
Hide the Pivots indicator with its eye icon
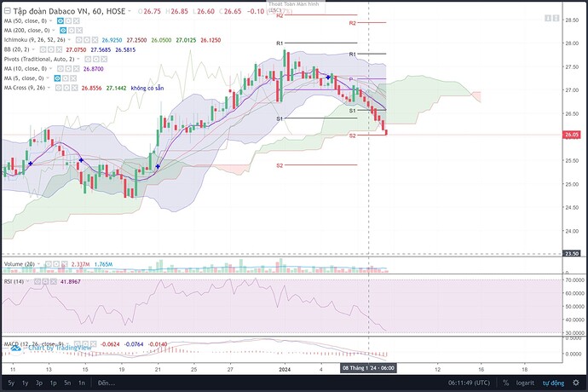[88, 60]
